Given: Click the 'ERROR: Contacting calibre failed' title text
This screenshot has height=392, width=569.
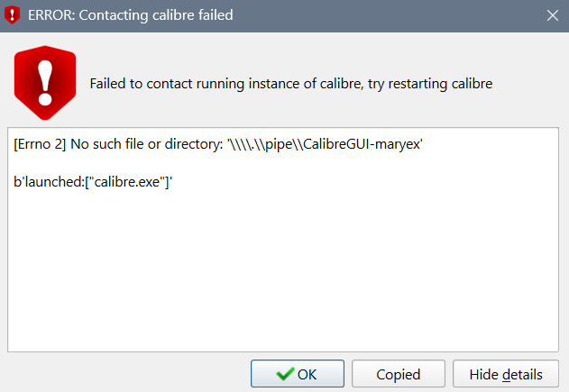Looking at the screenshot, I should (x=131, y=14).
